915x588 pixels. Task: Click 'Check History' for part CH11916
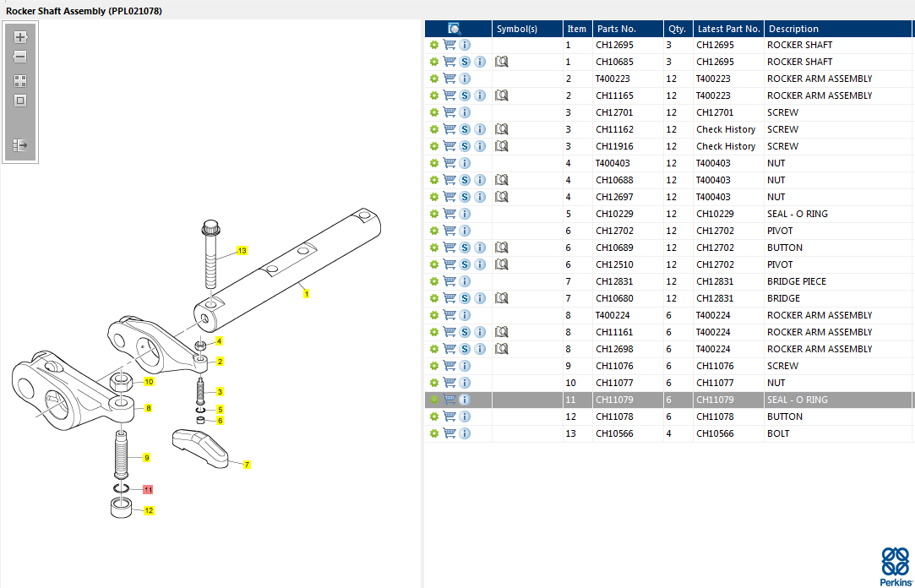click(x=725, y=146)
